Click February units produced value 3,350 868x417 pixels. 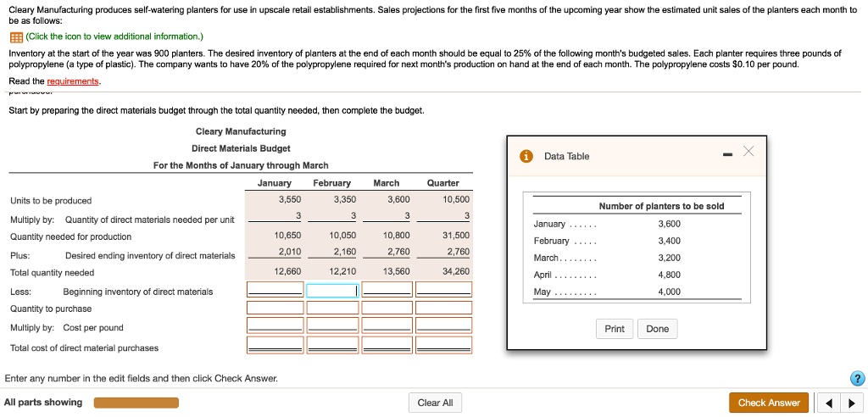[x=345, y=200]
